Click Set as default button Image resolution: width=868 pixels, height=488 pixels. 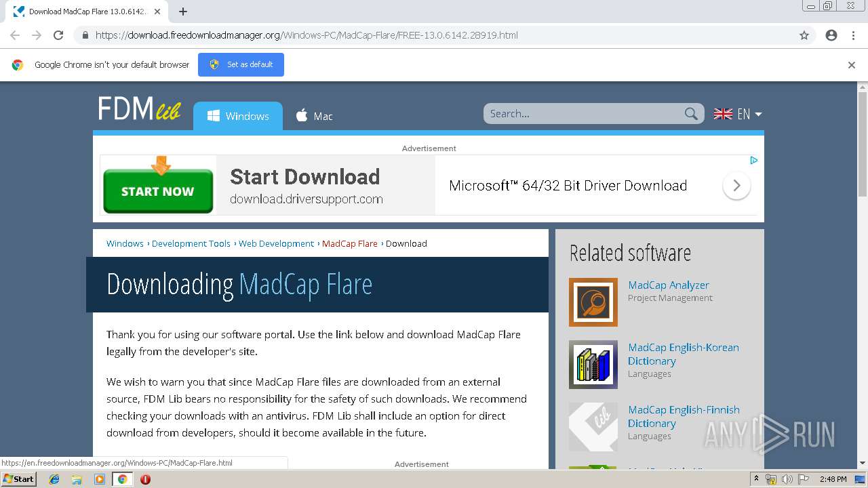point(241,64)
